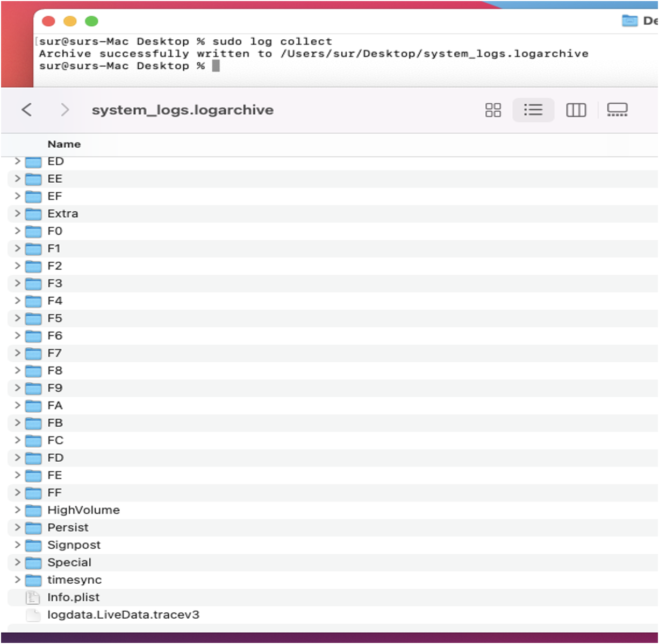Select the FD folder name
Image resolution: width=659 pixels, height=644 pixels.
click(55, 457)
